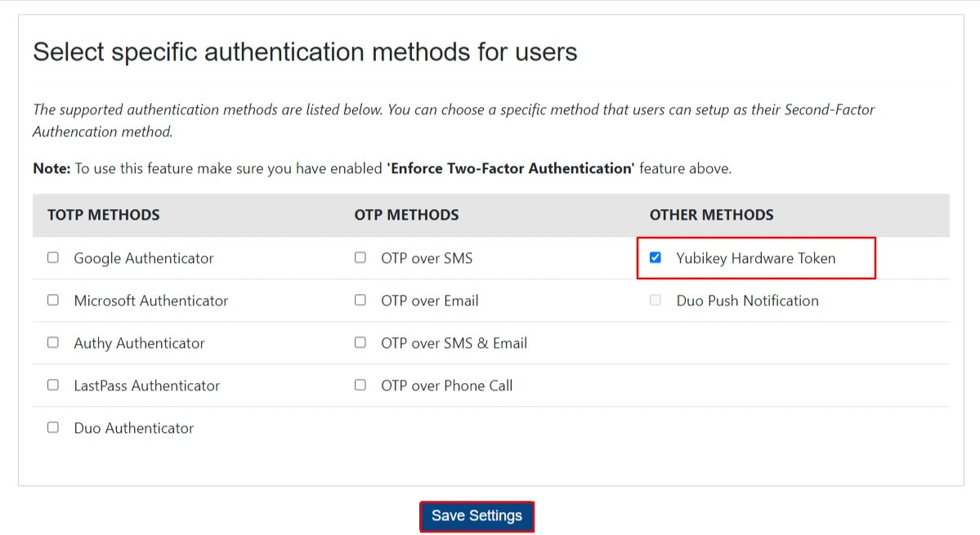Uncheck the Yubikey Hardware Token checkbox

pyautogui.click(x=656, y=258)
